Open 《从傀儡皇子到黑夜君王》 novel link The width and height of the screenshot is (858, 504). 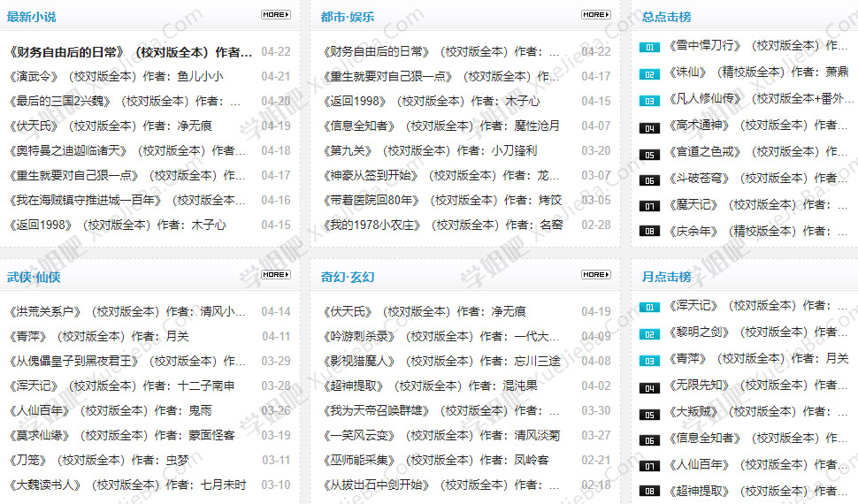click(127, 361)
